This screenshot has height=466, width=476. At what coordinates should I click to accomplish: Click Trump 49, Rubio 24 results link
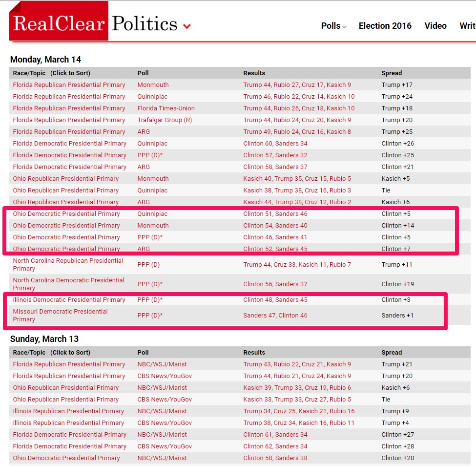[x=297, y=132]
